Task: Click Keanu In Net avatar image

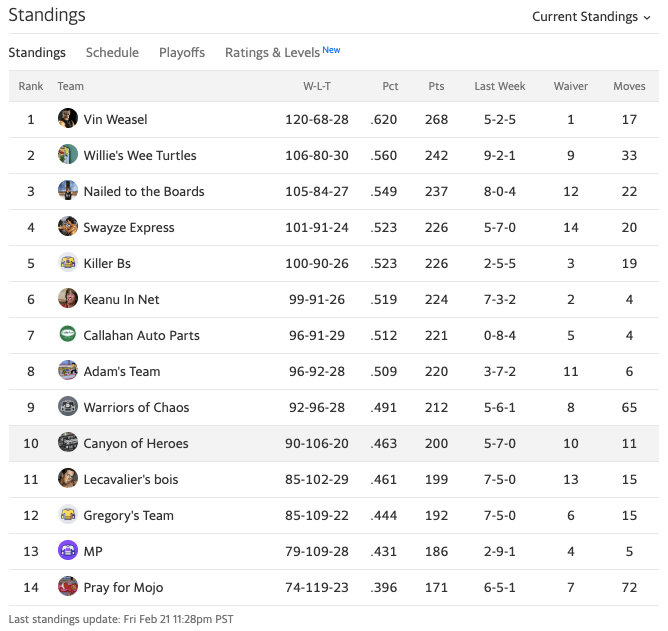Action: [68, 299]
